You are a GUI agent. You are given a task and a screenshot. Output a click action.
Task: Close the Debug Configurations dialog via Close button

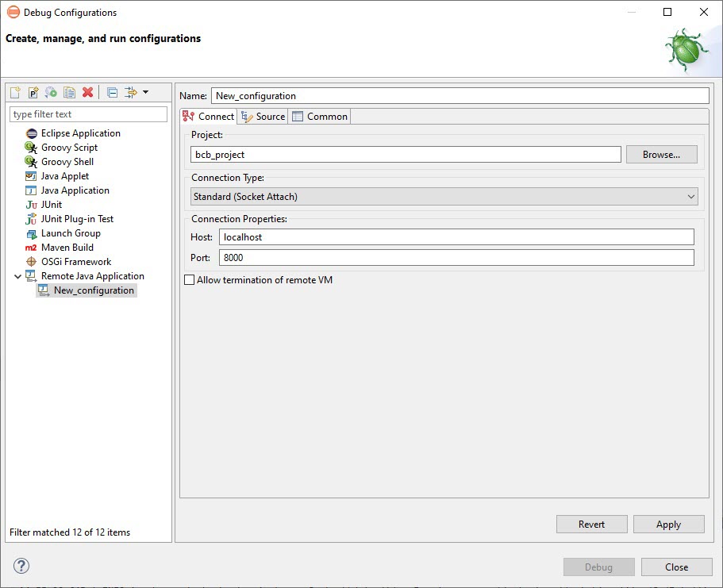point(676,567)
